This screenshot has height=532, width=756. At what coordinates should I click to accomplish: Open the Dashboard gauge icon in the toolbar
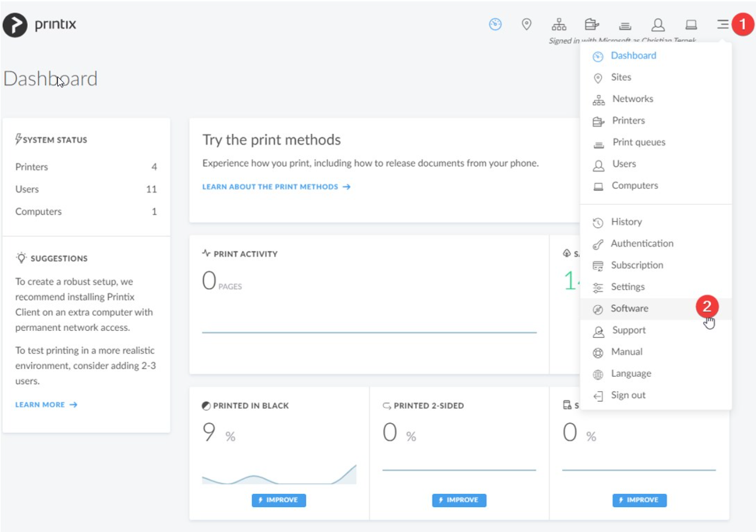[495, 24]
